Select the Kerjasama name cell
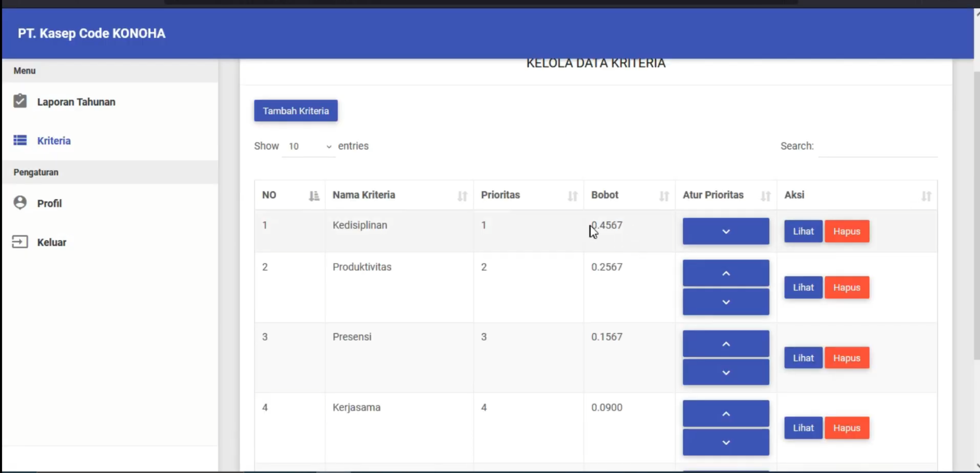 point(399,428)
